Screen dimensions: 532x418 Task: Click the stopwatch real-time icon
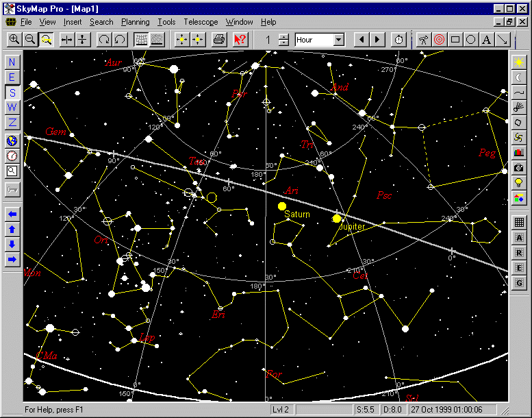coord(398,40)
